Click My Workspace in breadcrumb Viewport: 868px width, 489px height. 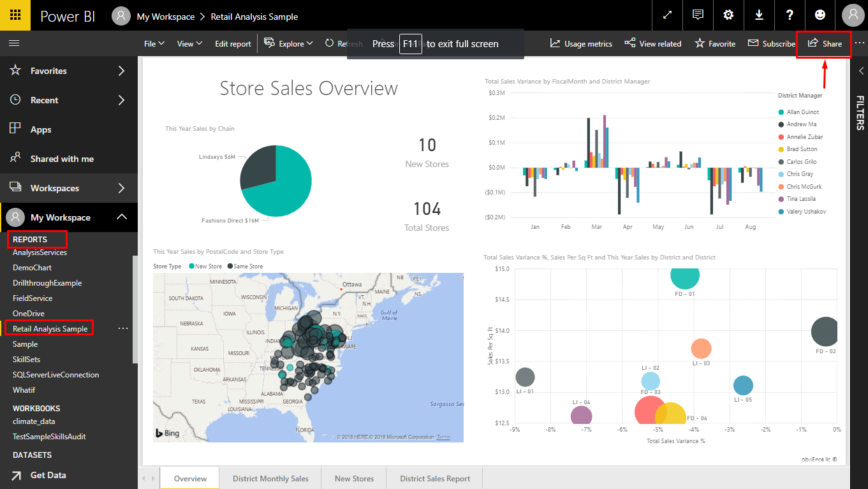(x=166, y=17)
